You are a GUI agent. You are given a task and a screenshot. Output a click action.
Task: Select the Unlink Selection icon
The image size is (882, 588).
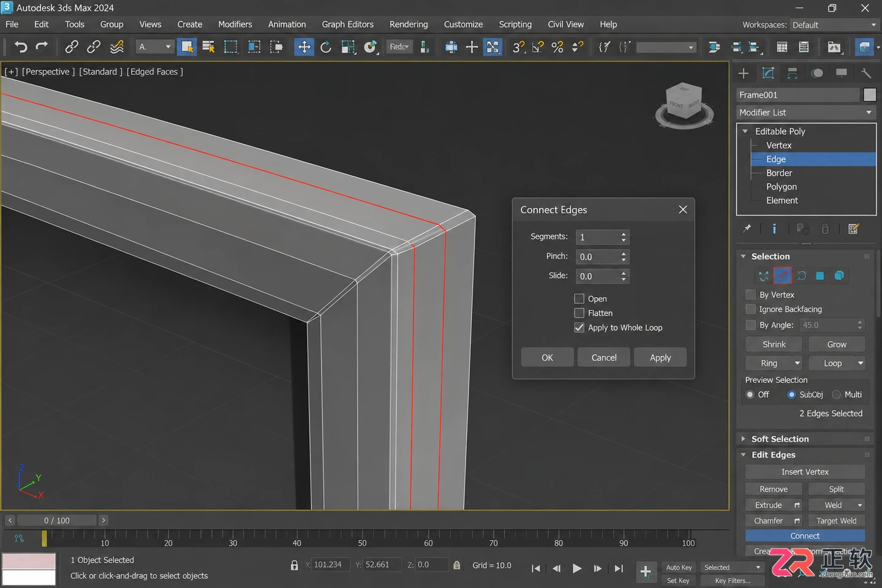coord(94,47)
